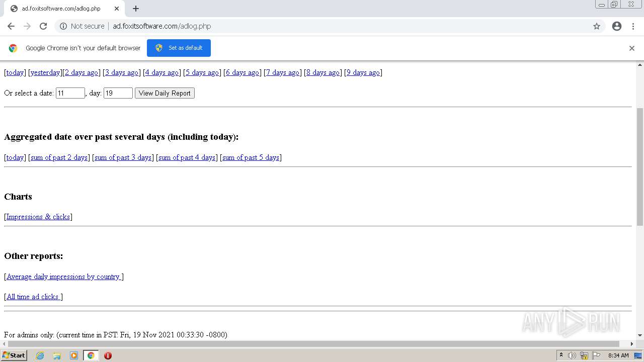This screenshot has width=644, height=362.
Task: Open aggregated 'today' link
Action: (x=15, y=157)
